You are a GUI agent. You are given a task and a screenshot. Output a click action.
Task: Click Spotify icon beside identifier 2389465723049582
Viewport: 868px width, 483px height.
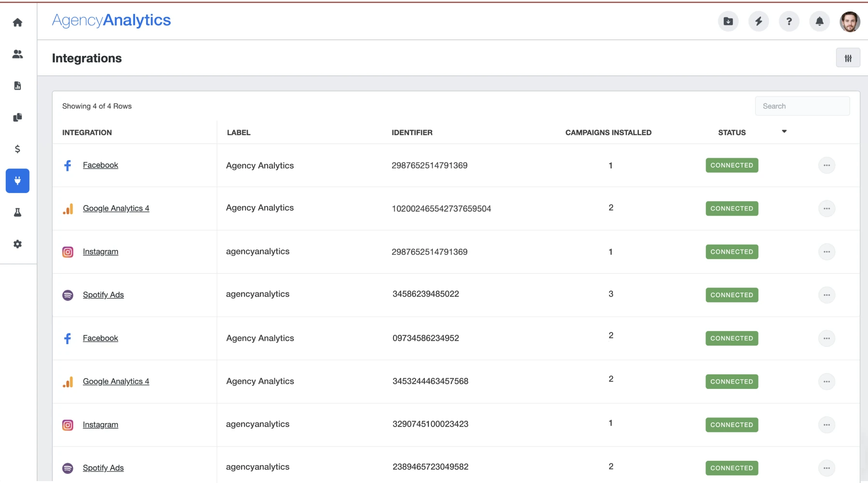68,469
